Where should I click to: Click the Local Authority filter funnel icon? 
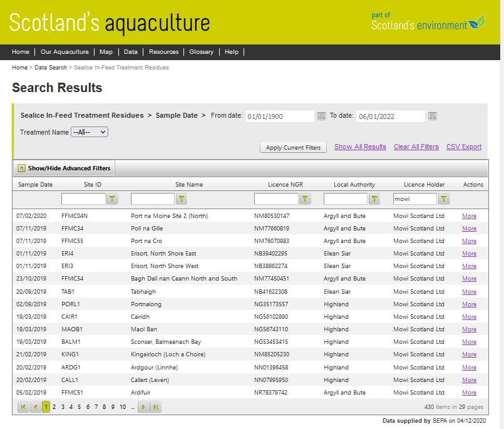(x=374, y=199)
